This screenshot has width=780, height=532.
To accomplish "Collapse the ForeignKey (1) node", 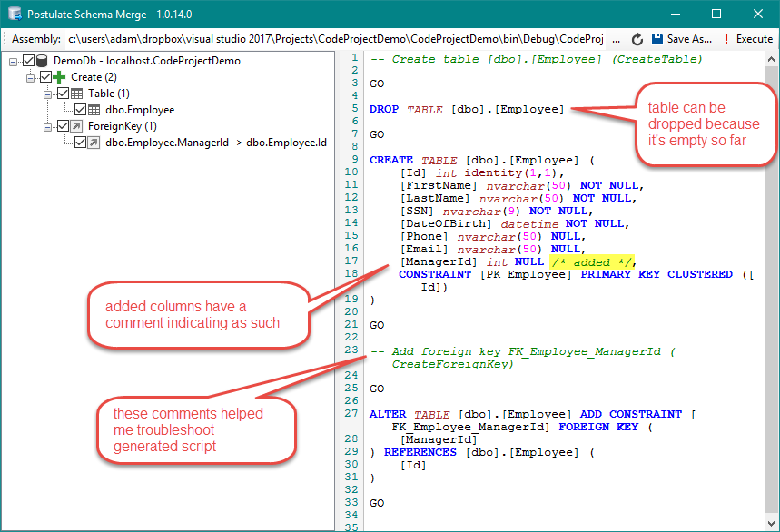I will click(x=48, y=127).
